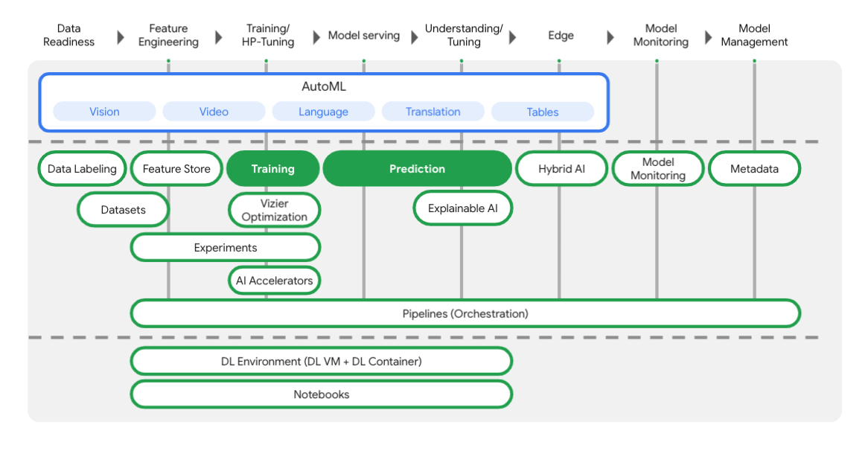Choose the Language AutoML pill

pos(323,112)
